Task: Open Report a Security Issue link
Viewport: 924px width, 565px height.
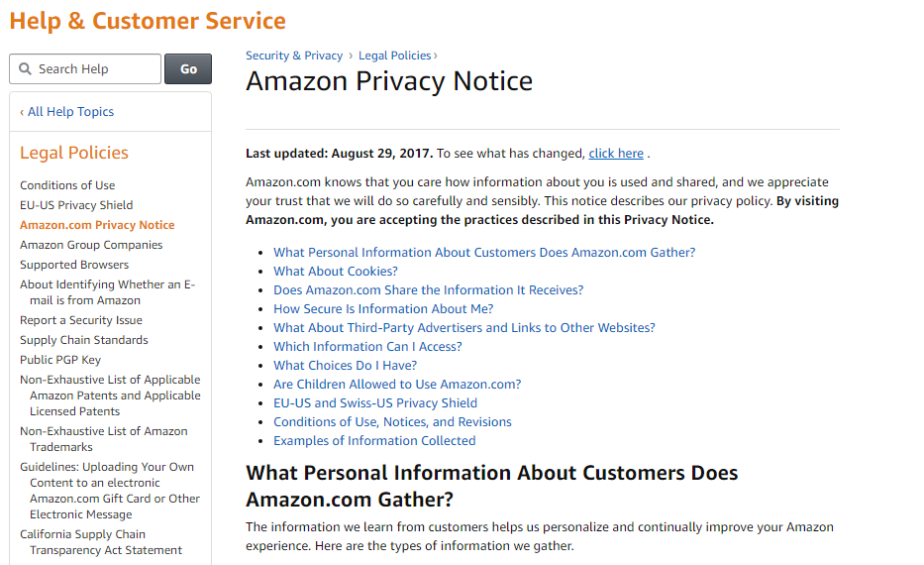Action: [81, 320]
